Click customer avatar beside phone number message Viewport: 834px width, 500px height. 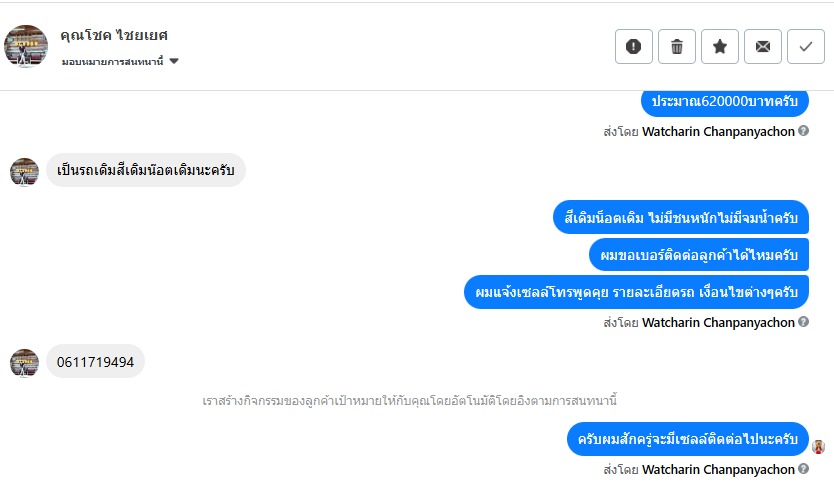[x=24, y=363]
